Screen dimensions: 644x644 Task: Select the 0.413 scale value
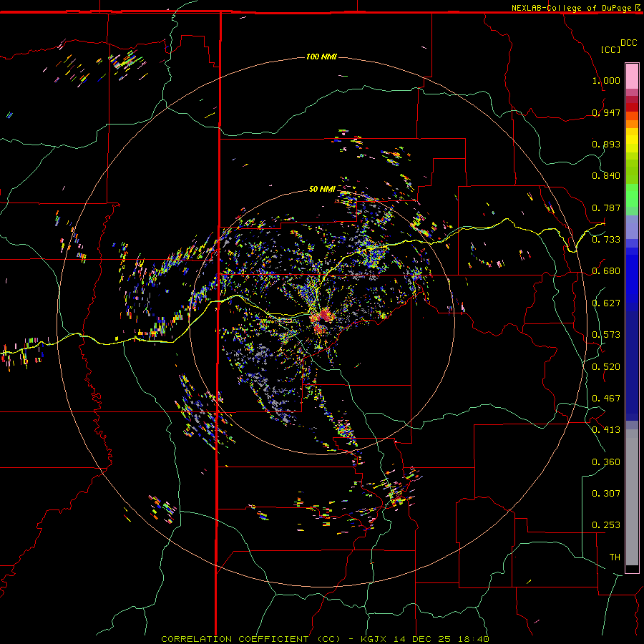coord(606,430)
